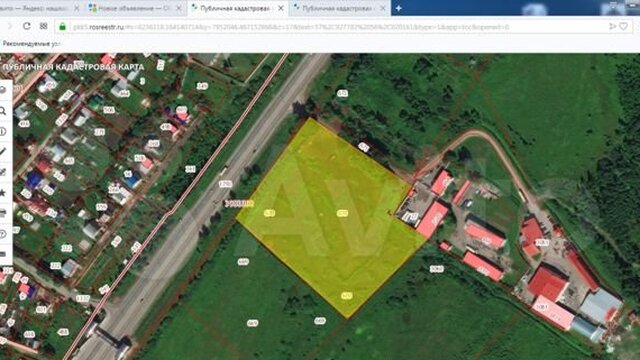Click the parcel label '271' on the map
Viewport: 640px width, 360px height.
99,132
